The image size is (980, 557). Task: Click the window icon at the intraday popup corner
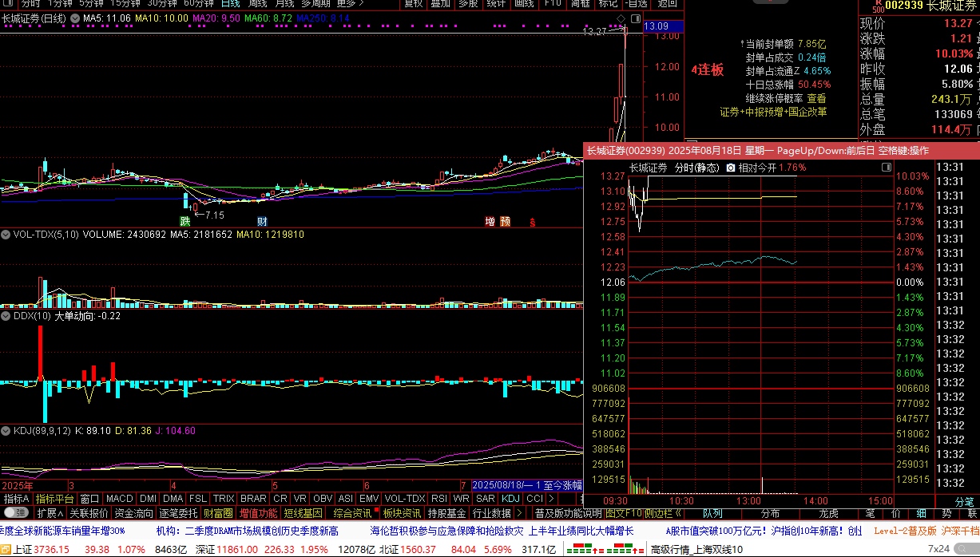pos(886,168)
